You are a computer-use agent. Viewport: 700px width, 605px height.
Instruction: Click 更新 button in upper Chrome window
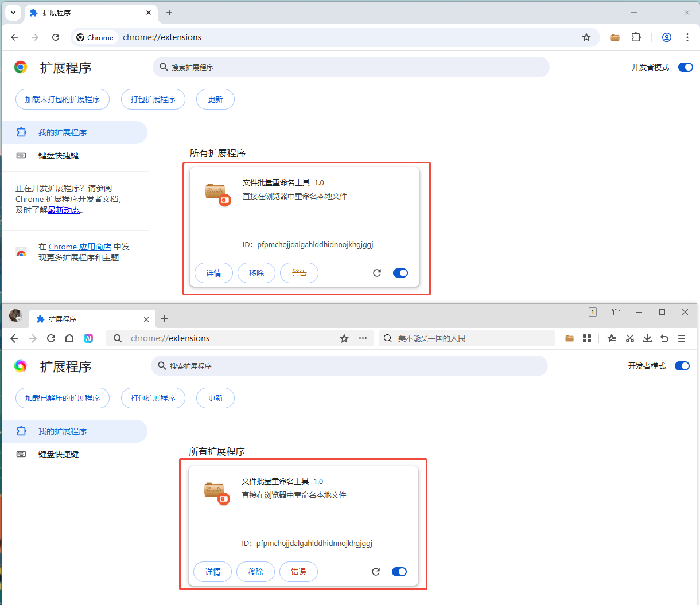(x=215, y=99)
